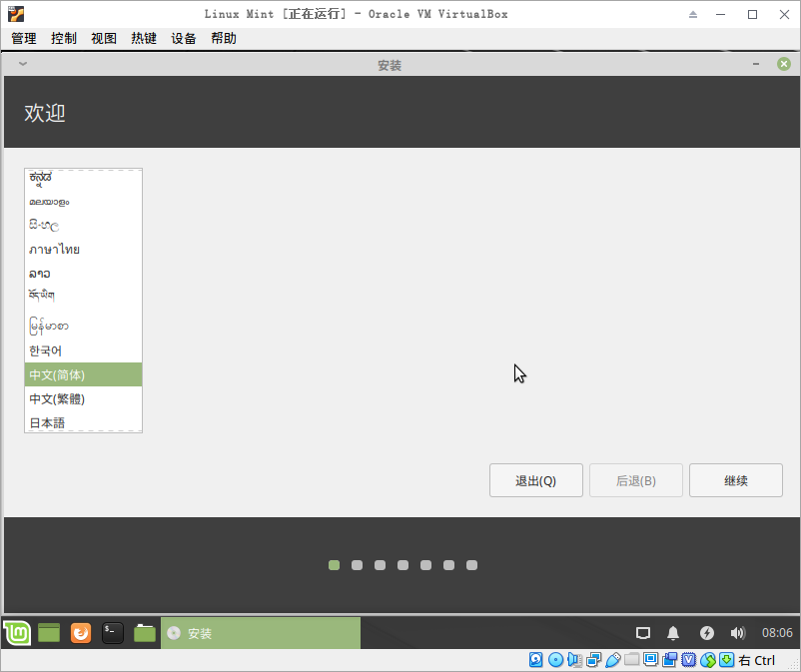Screen dimensions: 801x672
Task: Click the optical drive status icon
Action: (x=554, y=659)
